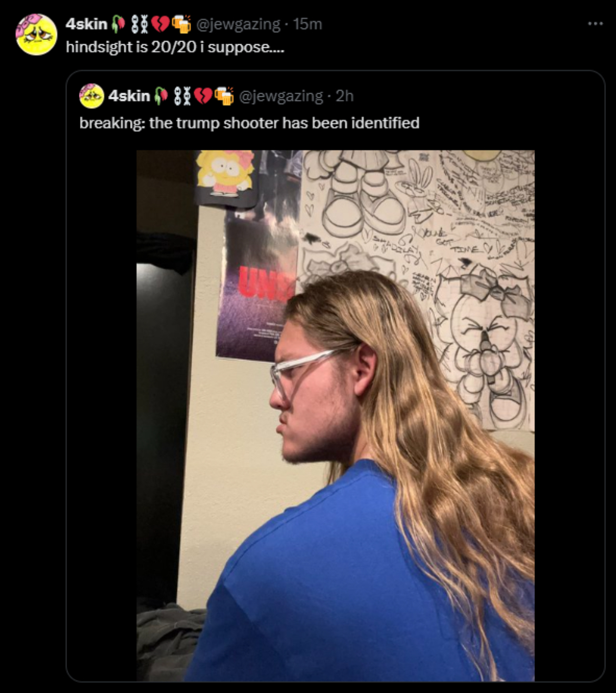Click the broken heart emoji in top name
The width and height of the screenshot is (616, 693).
tap(160, 24)
